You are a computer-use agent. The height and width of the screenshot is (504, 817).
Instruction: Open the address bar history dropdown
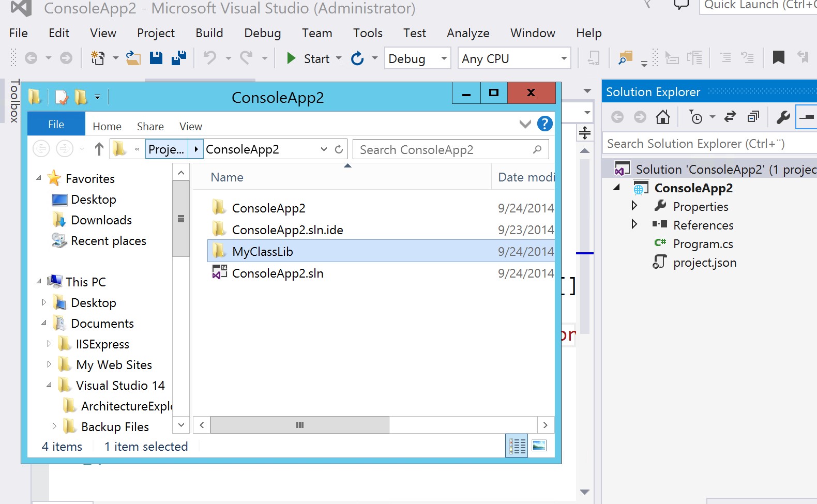(324, 149)
